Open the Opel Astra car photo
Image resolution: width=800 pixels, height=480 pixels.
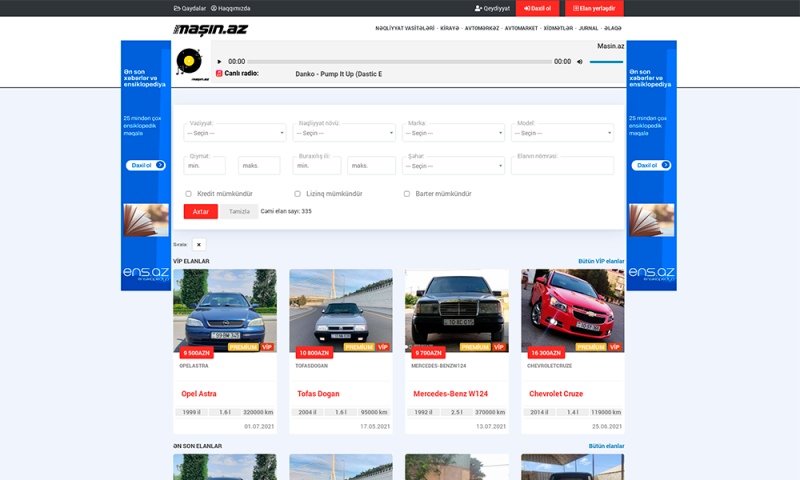[225, 311]
